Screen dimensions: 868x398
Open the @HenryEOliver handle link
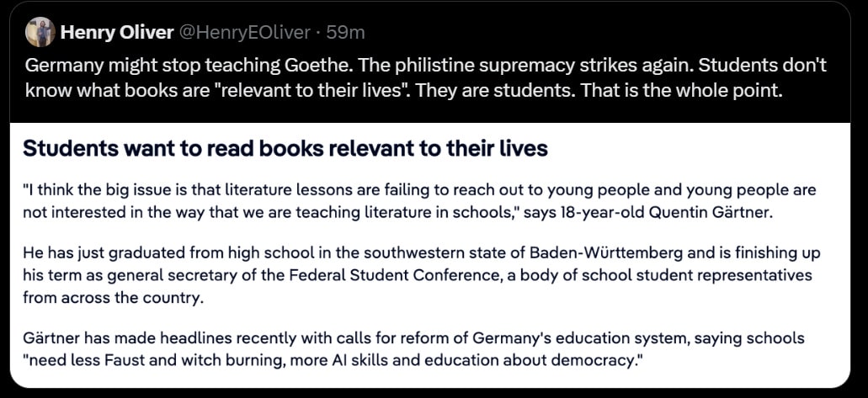pos(245,33)
